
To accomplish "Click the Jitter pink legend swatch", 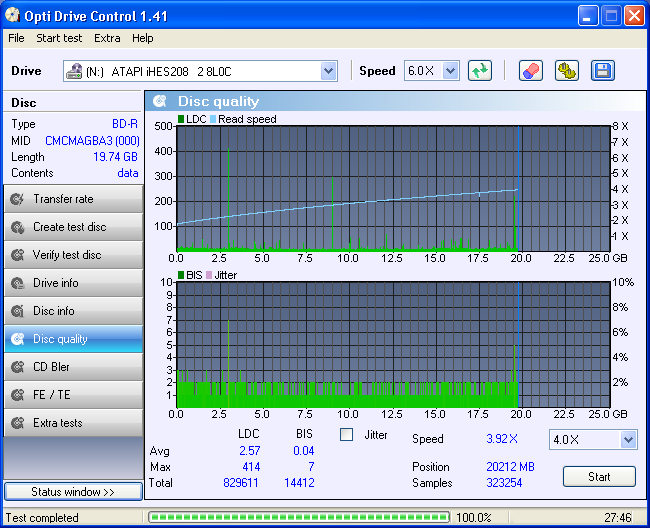I will pos(209,275).
